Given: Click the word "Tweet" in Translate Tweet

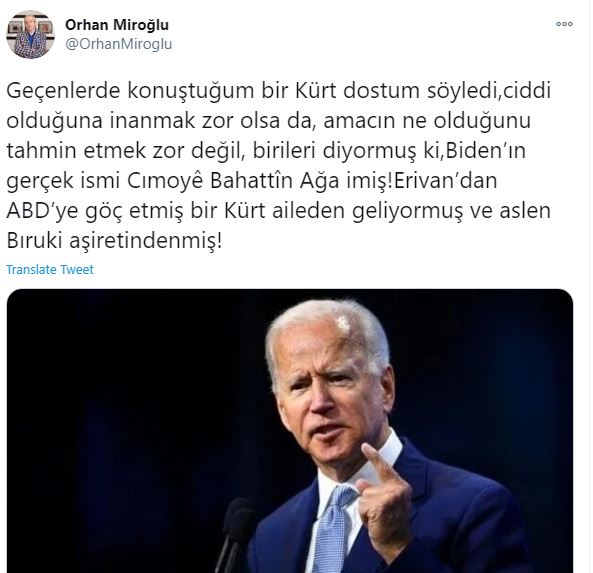Looking at the screenshot, I should pos(77,269).
